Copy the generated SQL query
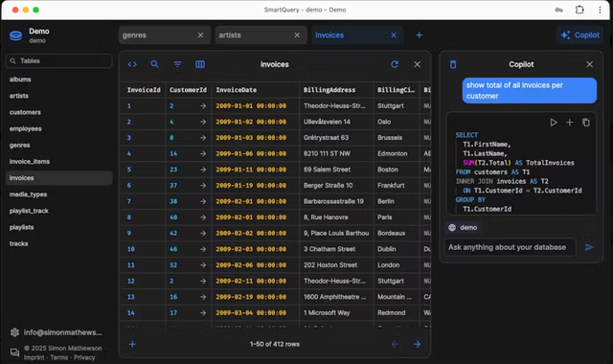 point(585,123)
